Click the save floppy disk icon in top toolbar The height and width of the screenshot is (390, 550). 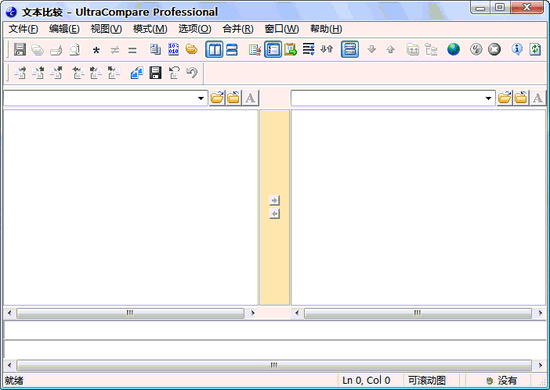(20, 49)
